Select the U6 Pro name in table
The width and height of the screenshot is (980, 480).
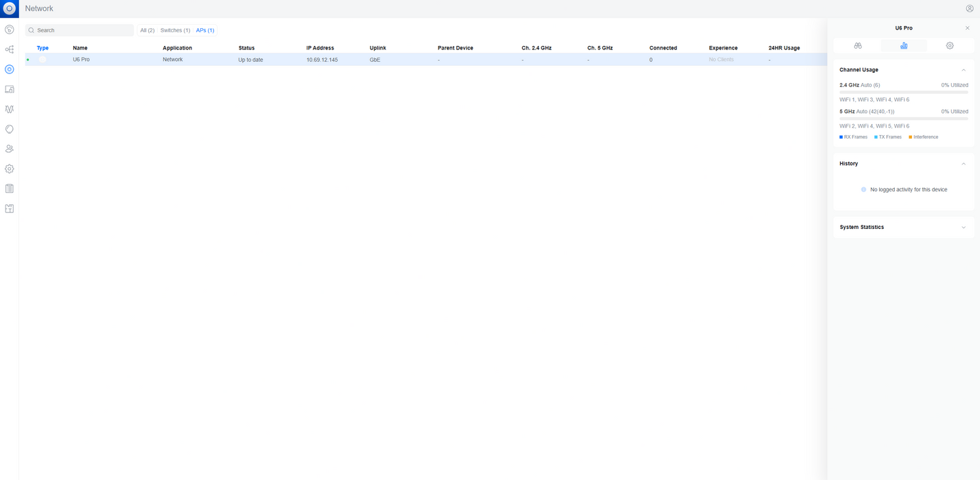81,60
